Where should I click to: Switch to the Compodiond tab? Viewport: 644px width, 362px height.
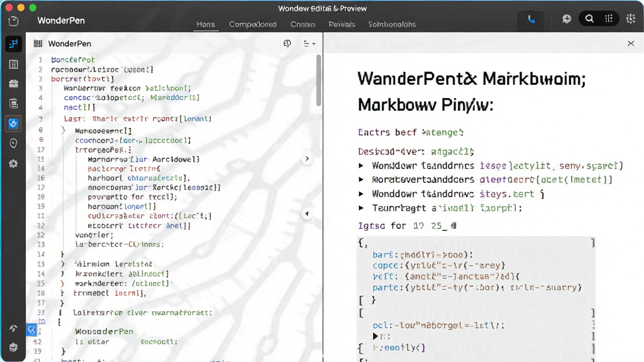click(253, 25)
